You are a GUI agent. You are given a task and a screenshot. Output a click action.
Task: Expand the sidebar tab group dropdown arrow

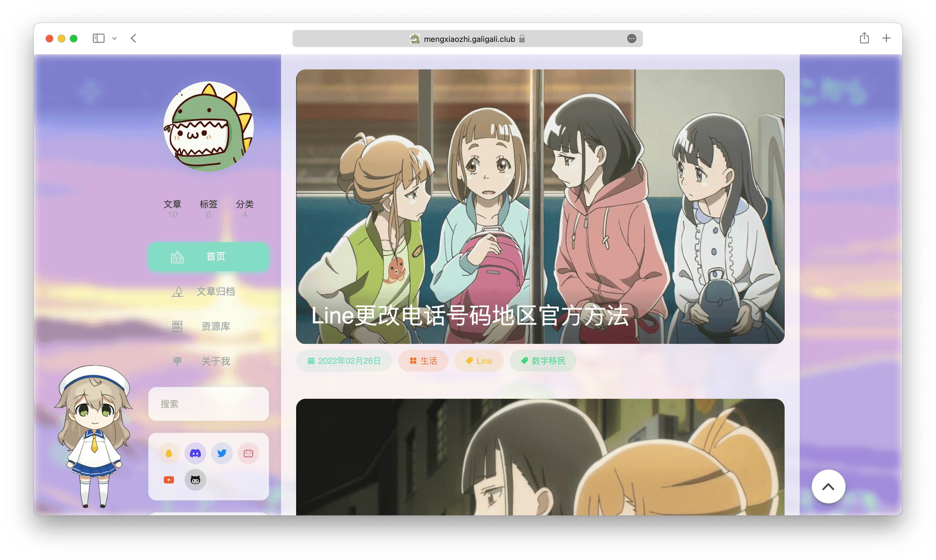(x=115, y=38)
